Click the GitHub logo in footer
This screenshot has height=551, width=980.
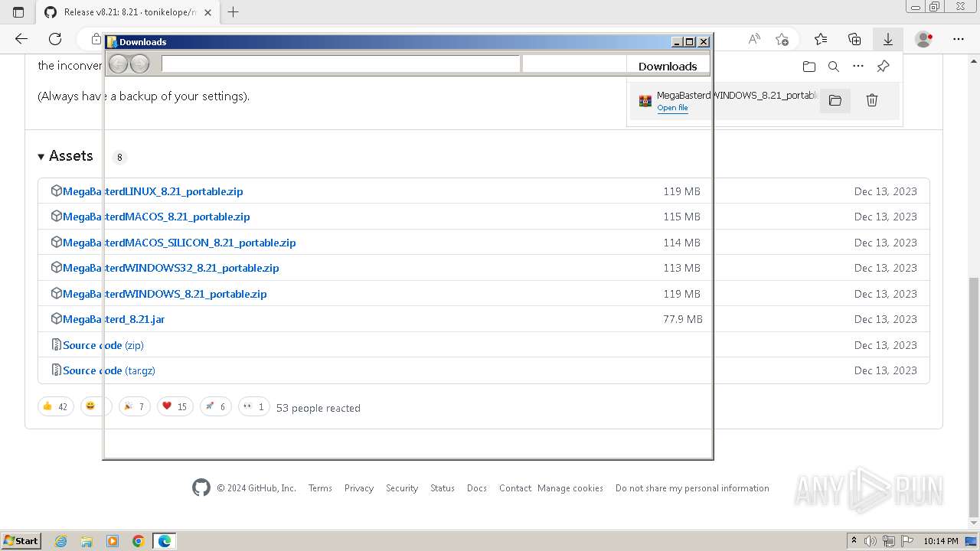coord(201,487)
